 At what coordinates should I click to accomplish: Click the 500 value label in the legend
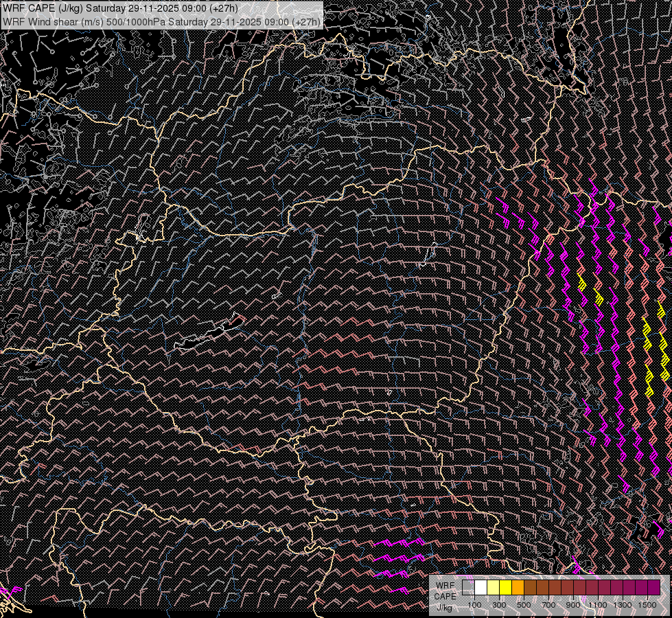coord(524,605)
